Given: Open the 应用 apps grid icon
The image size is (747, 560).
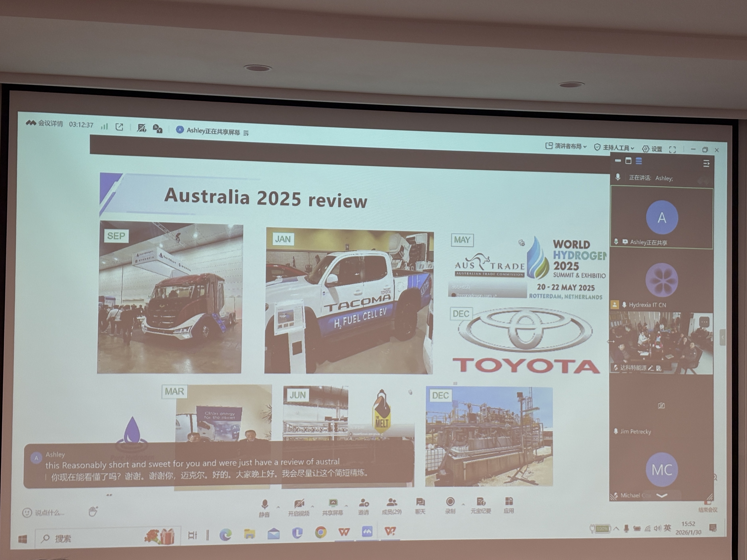Looking at the screenshot, I should click(x=509, y=504).
